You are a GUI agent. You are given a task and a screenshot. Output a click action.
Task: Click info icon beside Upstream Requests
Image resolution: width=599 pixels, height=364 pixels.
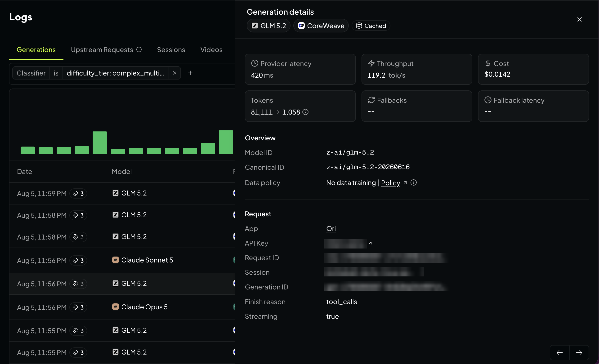(139, 49)
